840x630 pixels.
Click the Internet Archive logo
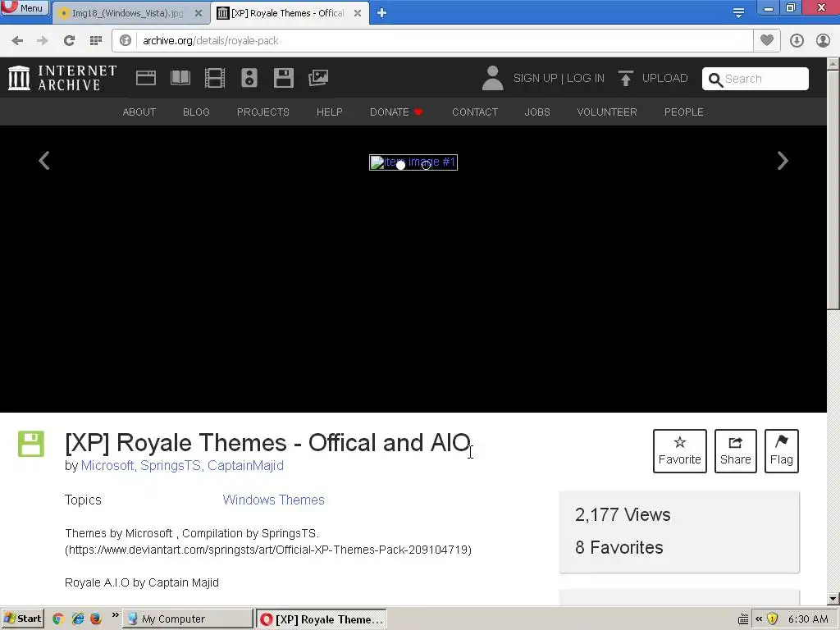[x=62, y=78]
